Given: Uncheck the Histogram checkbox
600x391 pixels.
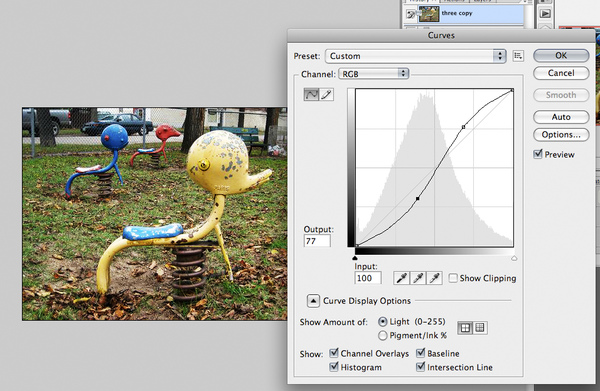Looking at the screenshot, I should (334, 367).
